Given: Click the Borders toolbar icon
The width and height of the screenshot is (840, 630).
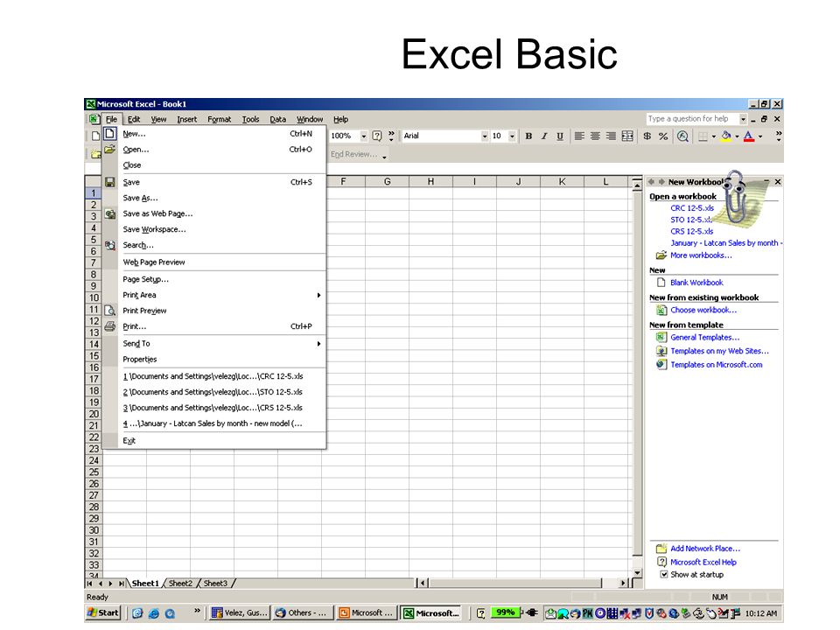Looking at the screenshot, I should [x=703, y=136].
